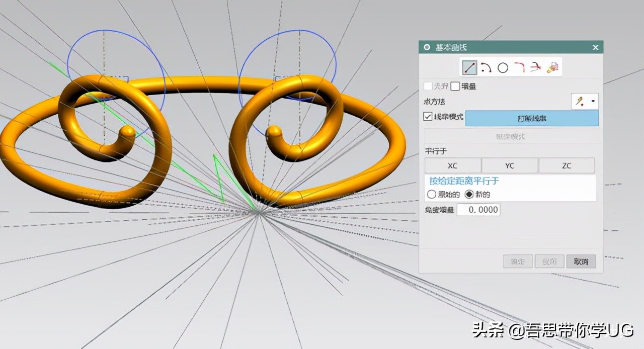Close the 基本曲线 dialog
644x349 pixels.
596,47
